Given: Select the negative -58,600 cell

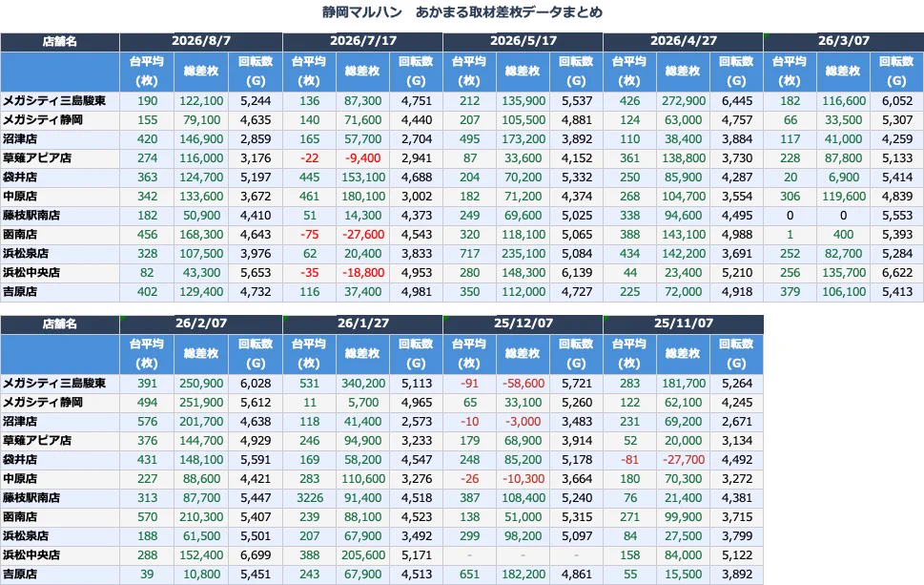Looking at the screenshot, I should [x=524, y=384].
